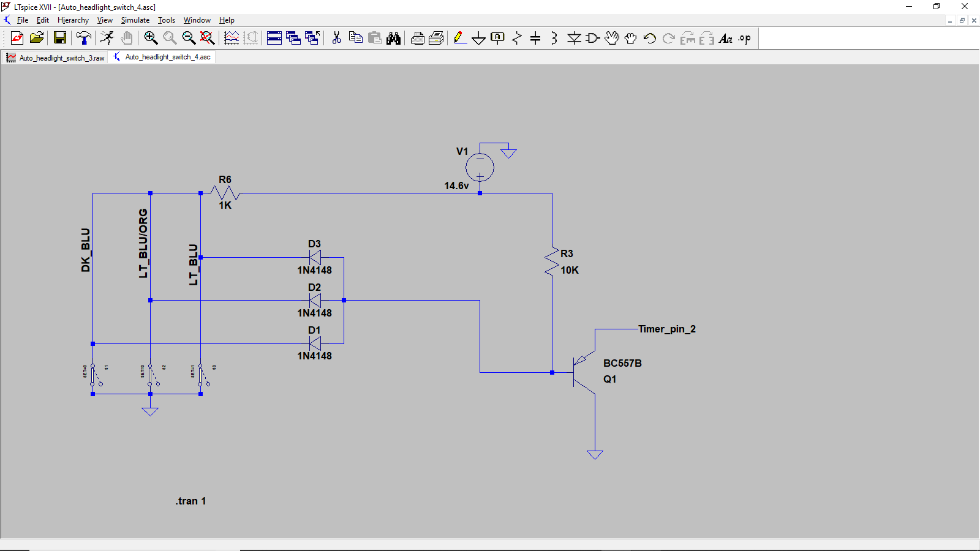
Task: Open the Control Panel hammer icon
Action: pyautogui.click(x=83, y=38)
